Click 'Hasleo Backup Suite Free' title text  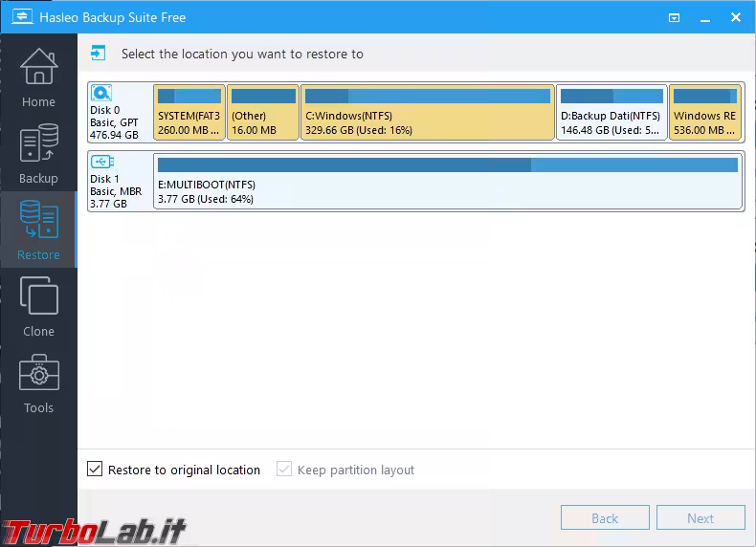coord(112,17)
